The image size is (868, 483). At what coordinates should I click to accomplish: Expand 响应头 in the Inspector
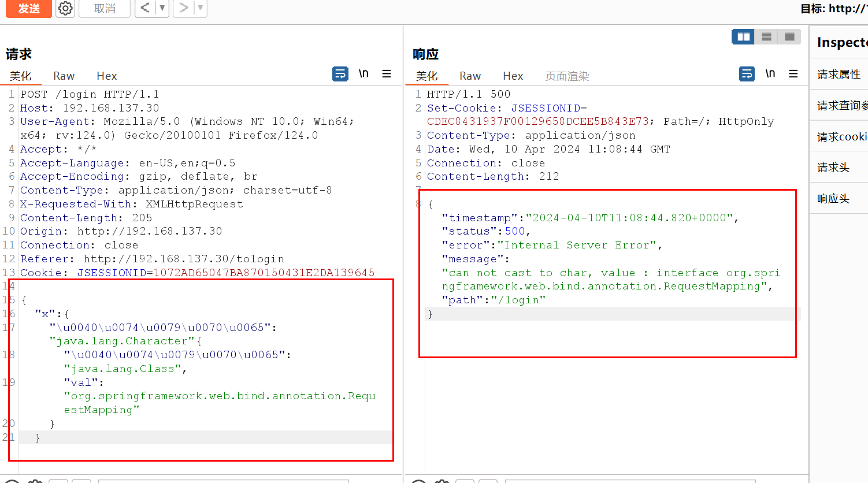pos(839,199)
